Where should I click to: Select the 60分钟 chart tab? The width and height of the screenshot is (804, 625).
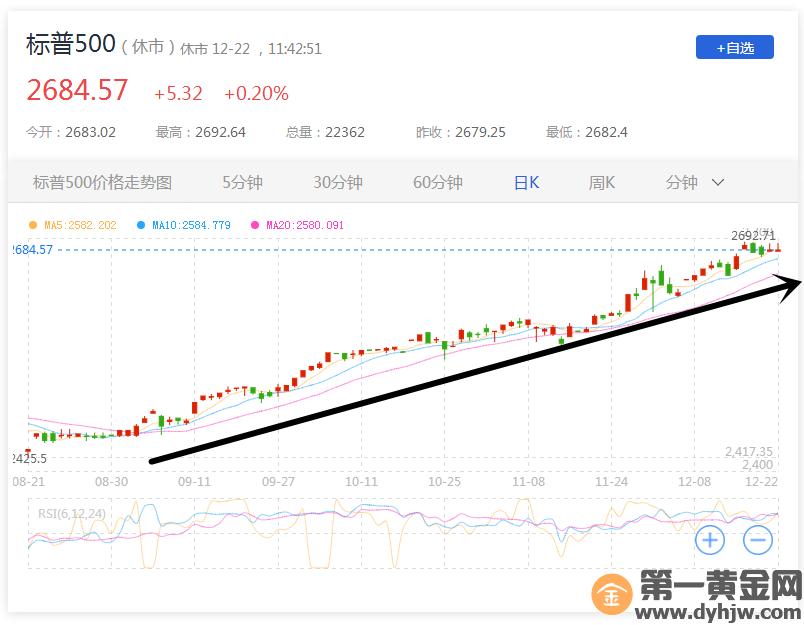[437, 182]
